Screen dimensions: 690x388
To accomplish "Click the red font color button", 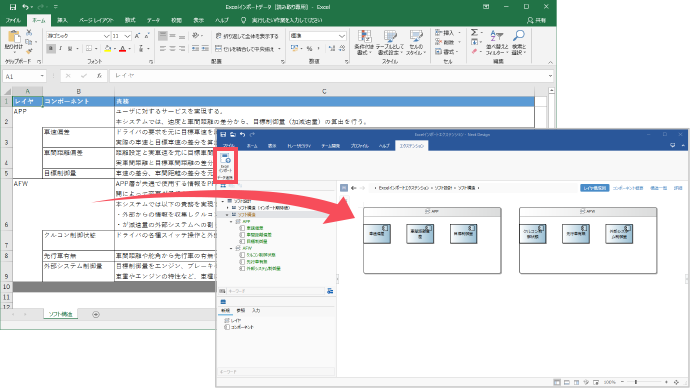I will 123,48.
